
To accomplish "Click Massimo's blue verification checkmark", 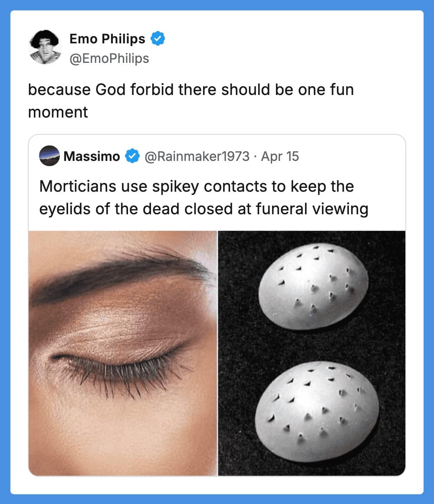I will coord(132,157).
